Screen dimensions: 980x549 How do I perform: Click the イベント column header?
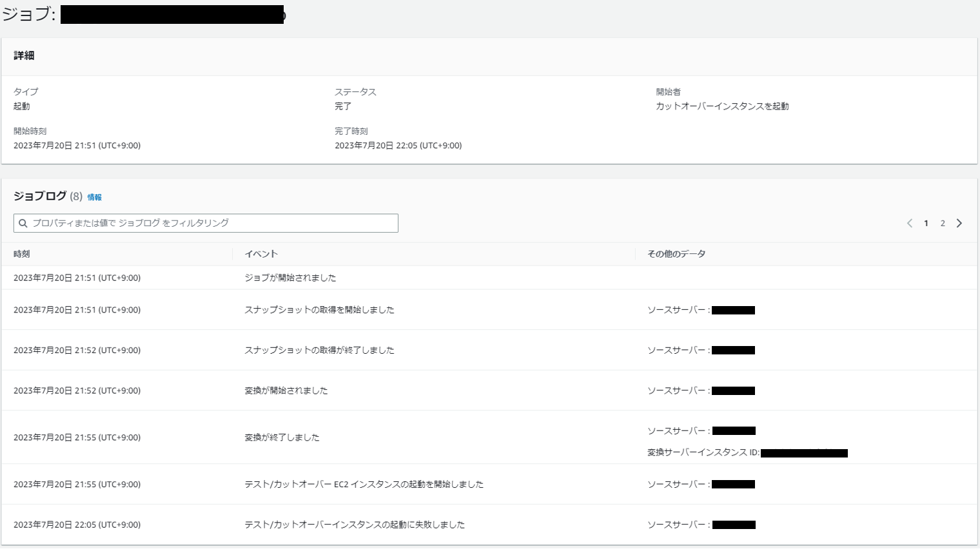pos(261,254)
